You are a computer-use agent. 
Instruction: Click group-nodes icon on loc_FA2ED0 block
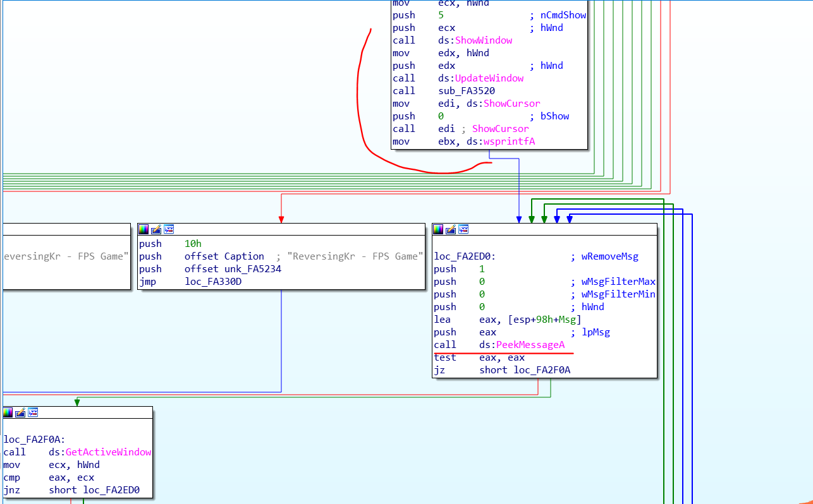(463, 229)
